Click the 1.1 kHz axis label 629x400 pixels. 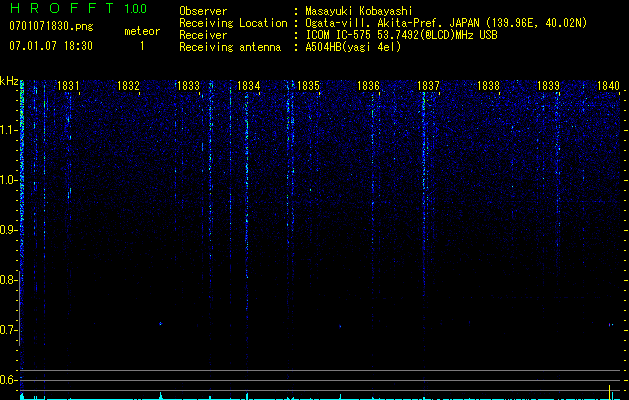point(8,130)
